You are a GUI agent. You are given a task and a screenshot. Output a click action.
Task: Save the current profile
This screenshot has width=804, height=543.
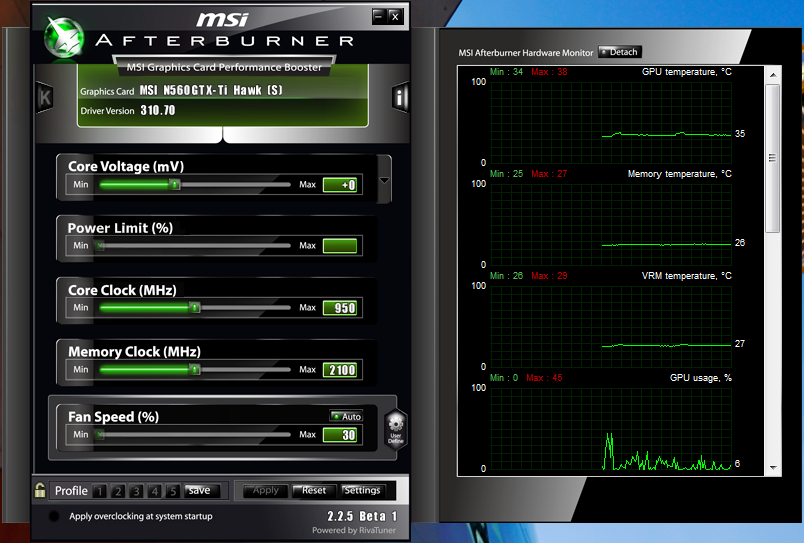pos(202,491)
